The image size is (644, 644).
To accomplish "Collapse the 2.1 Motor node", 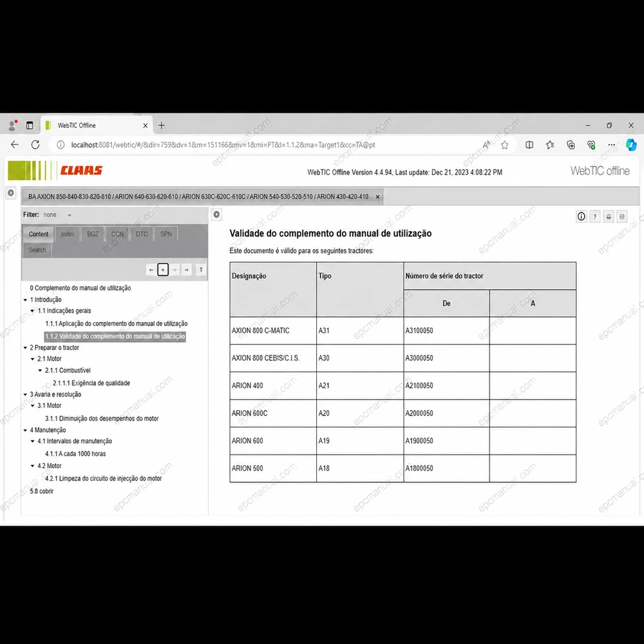I will pos(33,359).
